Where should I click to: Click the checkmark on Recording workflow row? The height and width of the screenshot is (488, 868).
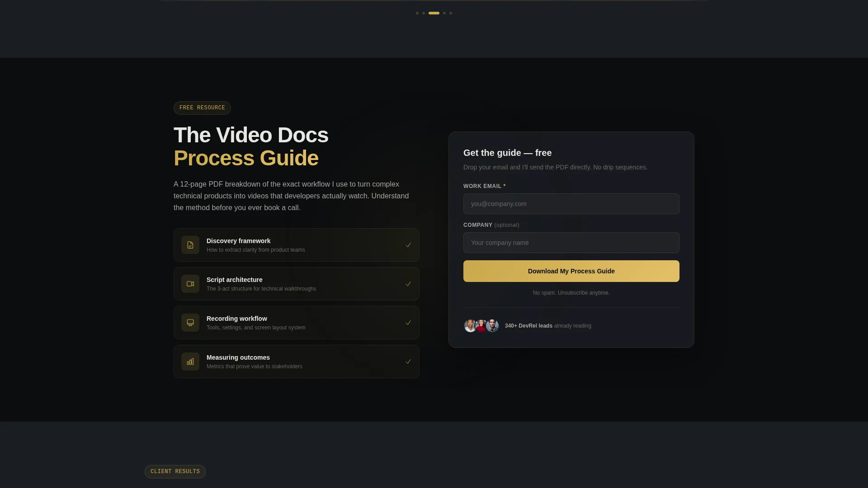pos(408,323)
